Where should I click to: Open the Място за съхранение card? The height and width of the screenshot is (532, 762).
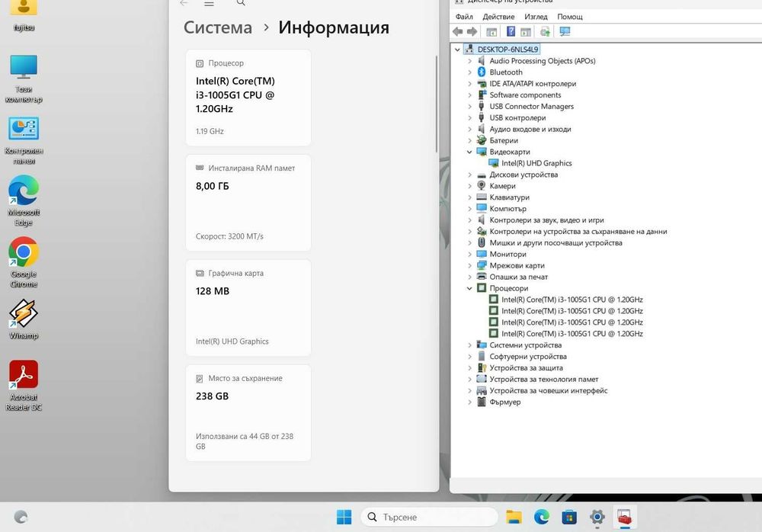click(x=248, y=413)
